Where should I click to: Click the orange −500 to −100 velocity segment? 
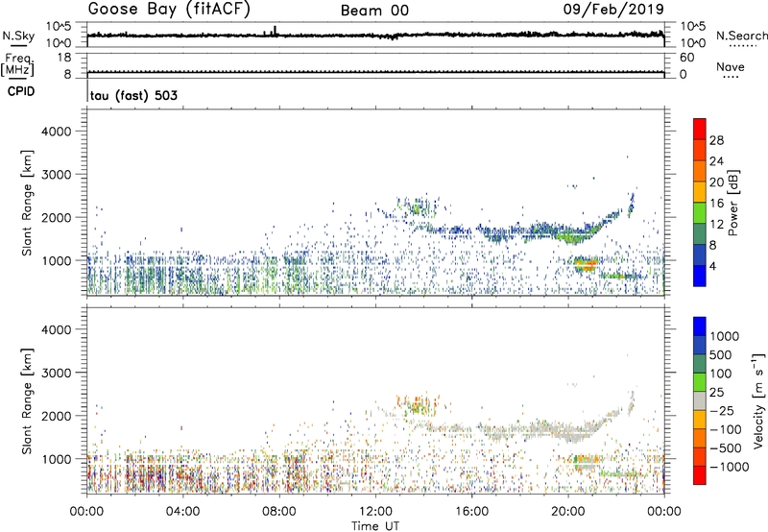(x=700, y=438)
